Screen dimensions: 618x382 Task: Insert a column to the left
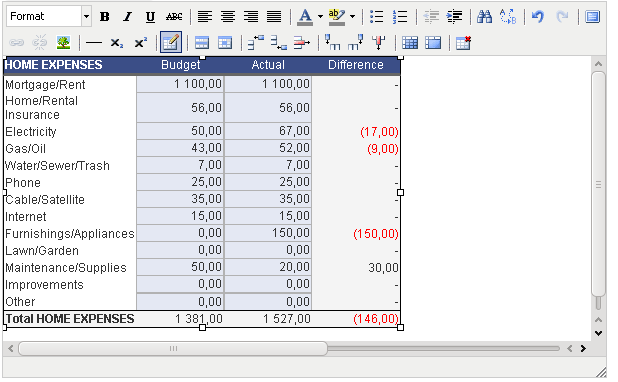click(x=333, y=43)
